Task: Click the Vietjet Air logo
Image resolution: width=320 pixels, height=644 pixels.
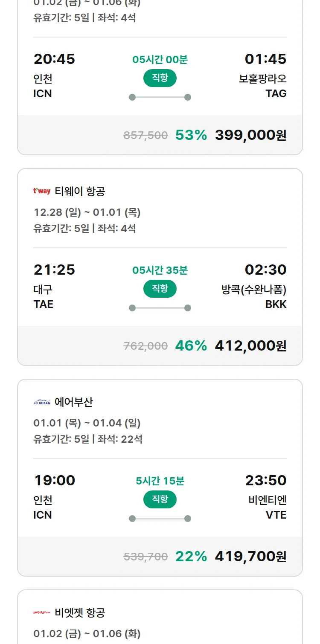Action: (x=42, y=613)
